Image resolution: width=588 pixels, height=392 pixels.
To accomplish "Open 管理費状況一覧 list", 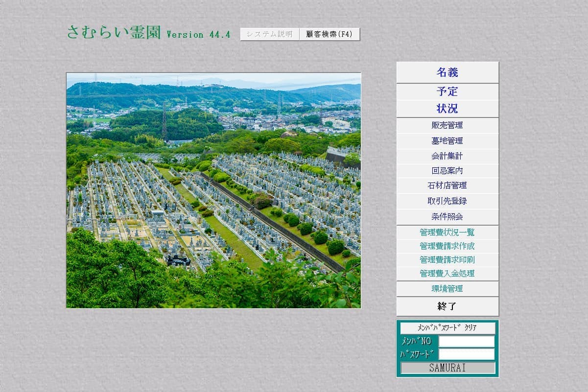I will 447,232.
